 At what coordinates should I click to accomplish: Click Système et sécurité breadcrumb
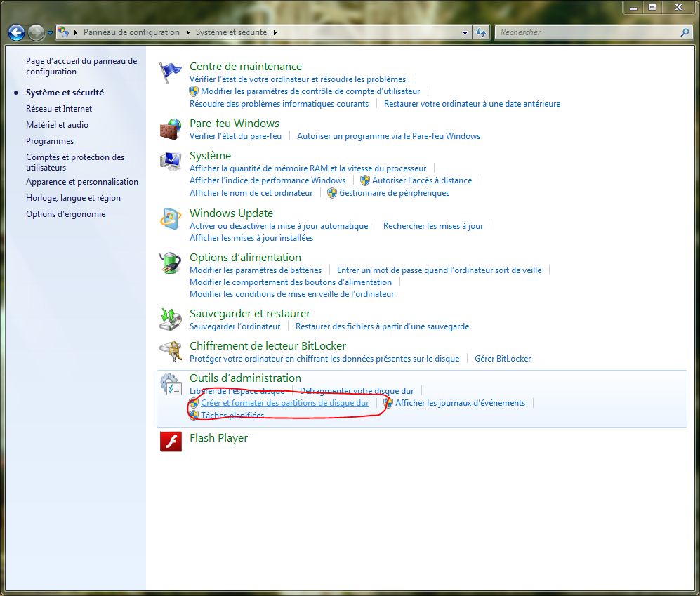pos(231,32)
